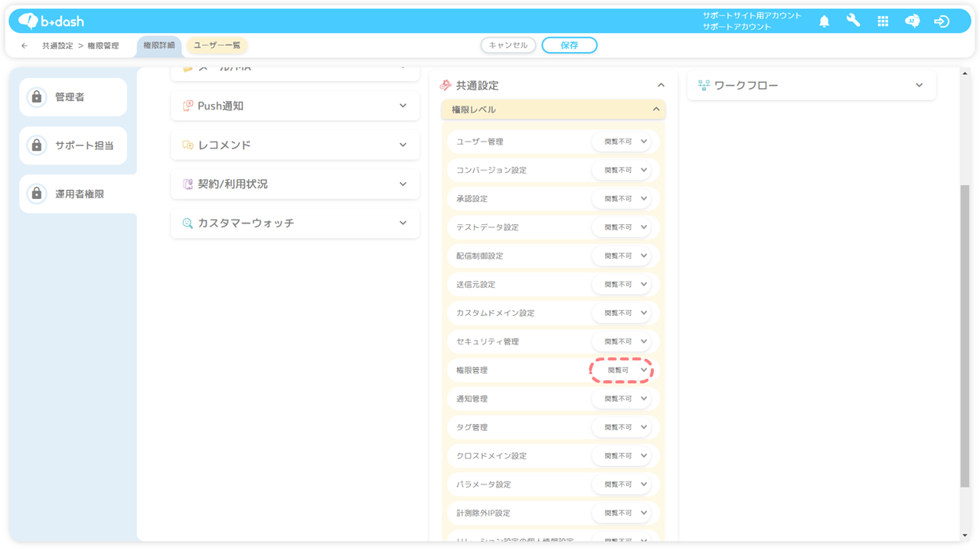The width and height of the screenshot is (980, 551).
Task: Click the scrollbar down arrow
Action: click(x=965, y=536)
